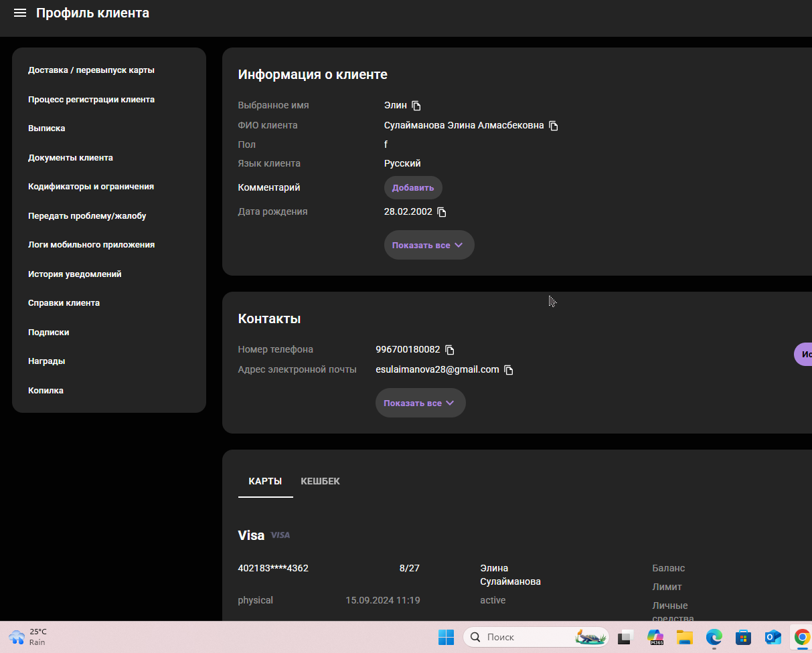Viewport: 812px width, 653px height.
Task: Switch to the КЕШБЕК tab
Action: 320,481
